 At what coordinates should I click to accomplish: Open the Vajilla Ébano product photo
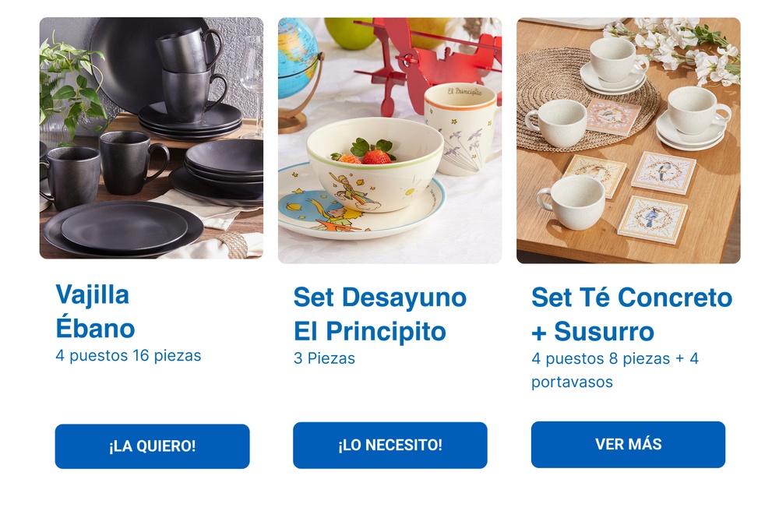pos(151,138)
